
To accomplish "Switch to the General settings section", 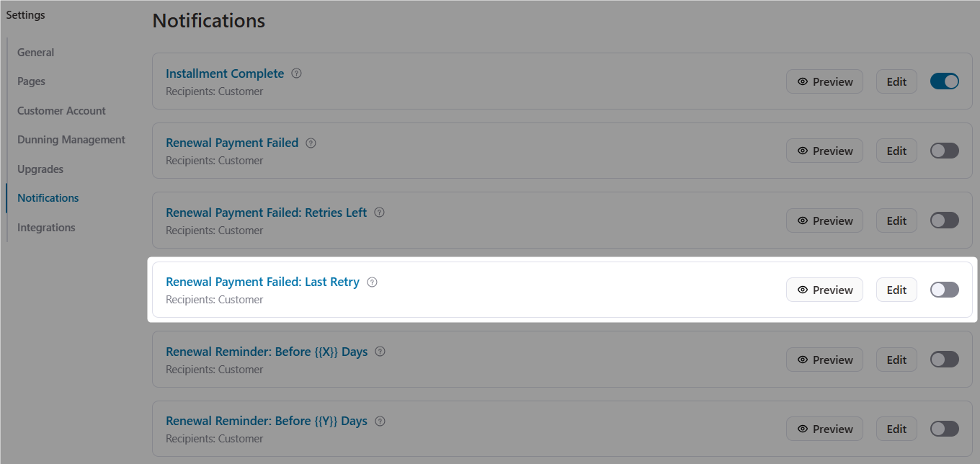I will 35,52.
